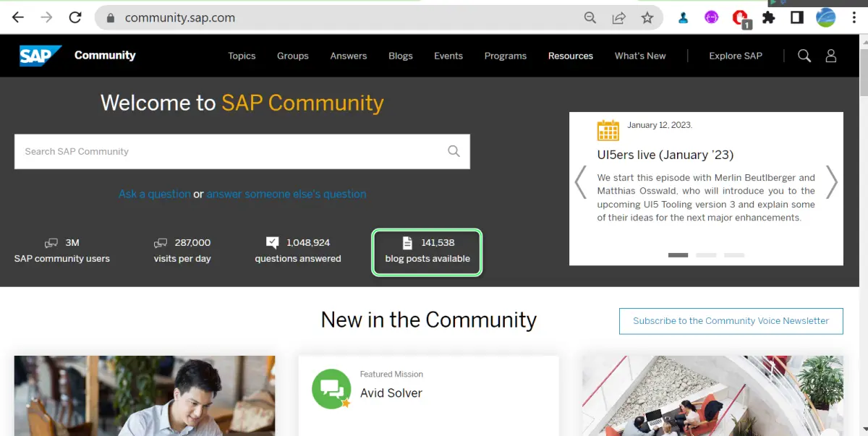
Task: Click the Search SAP Community input field
Action: [242, 151]
